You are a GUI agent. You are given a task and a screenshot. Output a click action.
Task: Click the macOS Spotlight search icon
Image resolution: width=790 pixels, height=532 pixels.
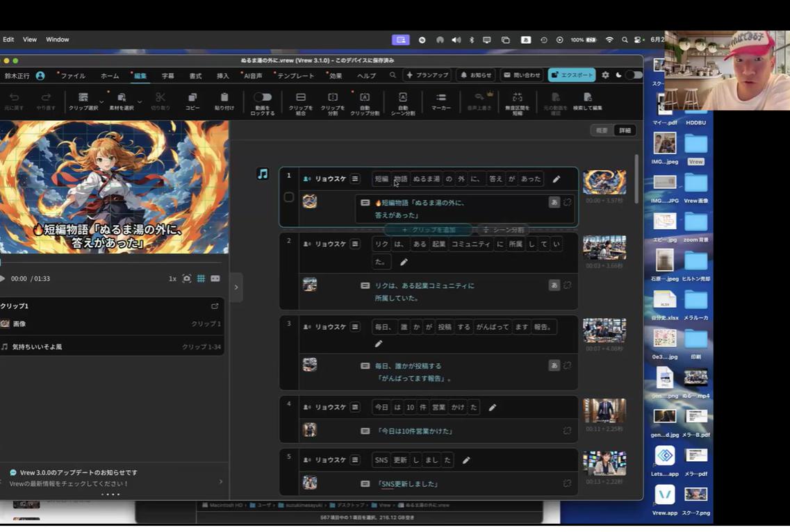(x=625, y=40)
